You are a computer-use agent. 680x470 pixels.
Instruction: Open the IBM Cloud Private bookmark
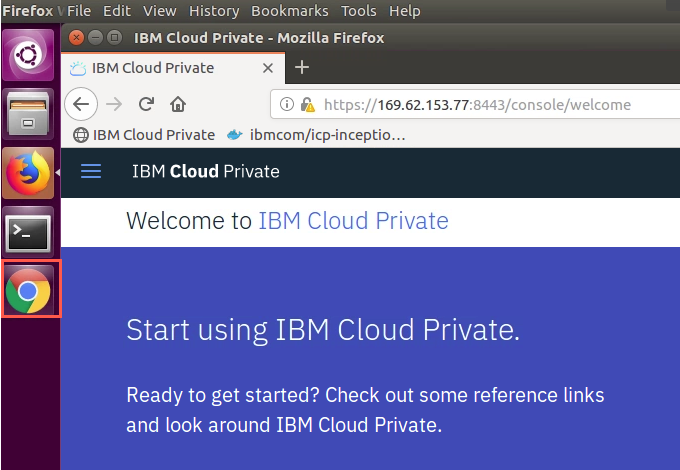144,135
